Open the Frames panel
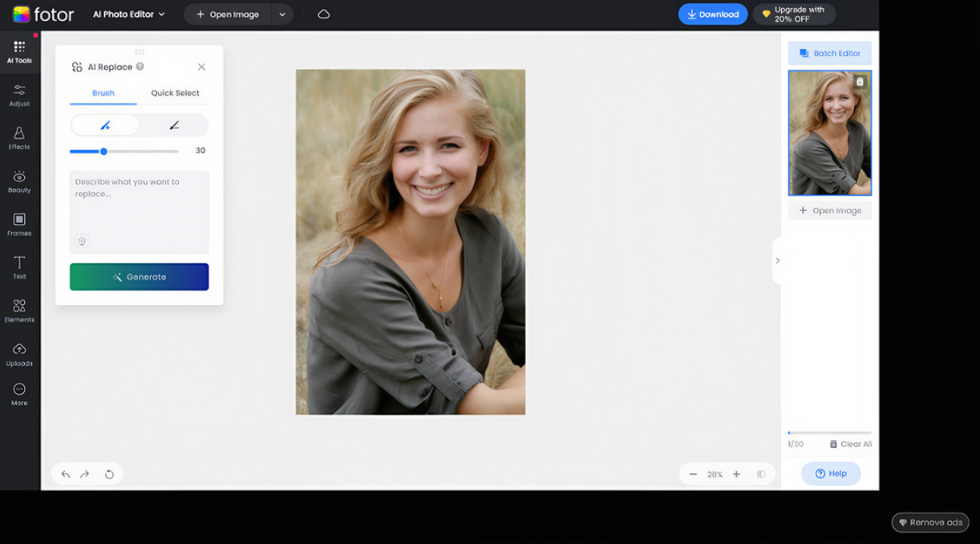This screenshot has width=980, height=544. click(x=19, y=225)
